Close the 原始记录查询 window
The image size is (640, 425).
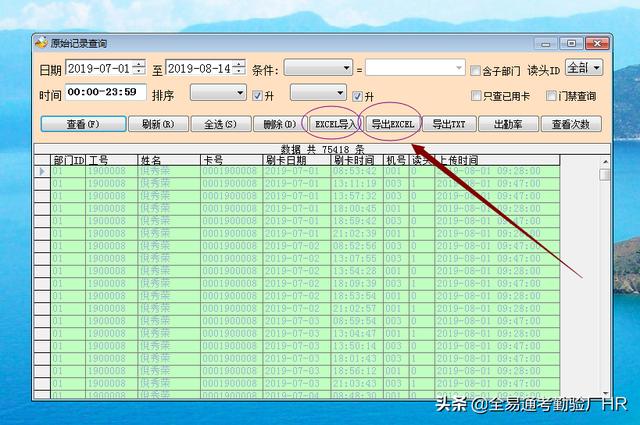coord(598,43)
